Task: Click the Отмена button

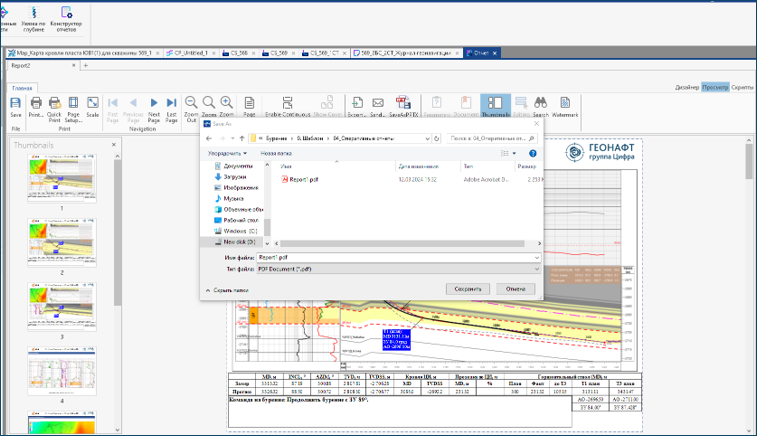Action: (515, 289)
